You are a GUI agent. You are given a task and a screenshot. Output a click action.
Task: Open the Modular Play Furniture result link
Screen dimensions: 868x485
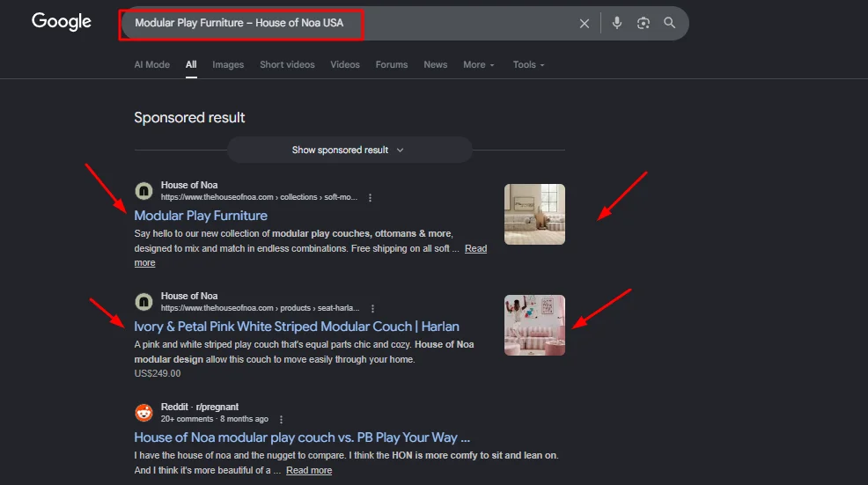click(201, 216)
